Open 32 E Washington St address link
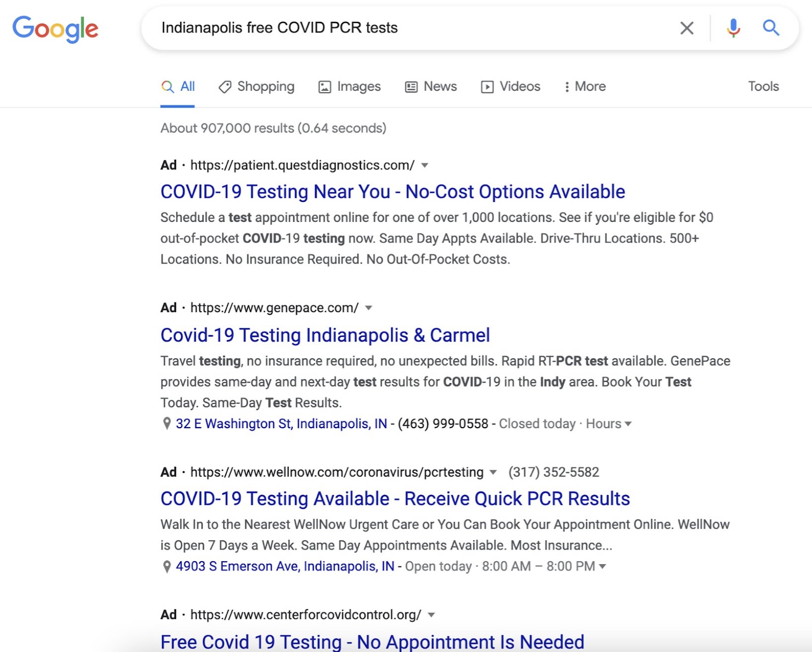The image size is (812, 652). tap(281, 424)
